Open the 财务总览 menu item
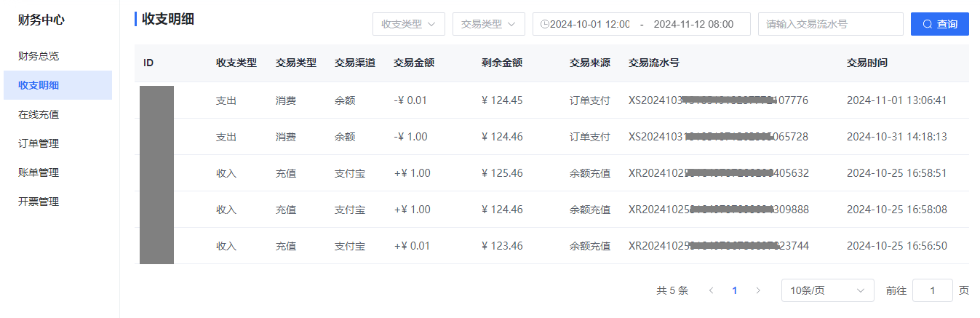Viewport: 980px width, 318px height. pyautogui.click(x=39, y=56)
